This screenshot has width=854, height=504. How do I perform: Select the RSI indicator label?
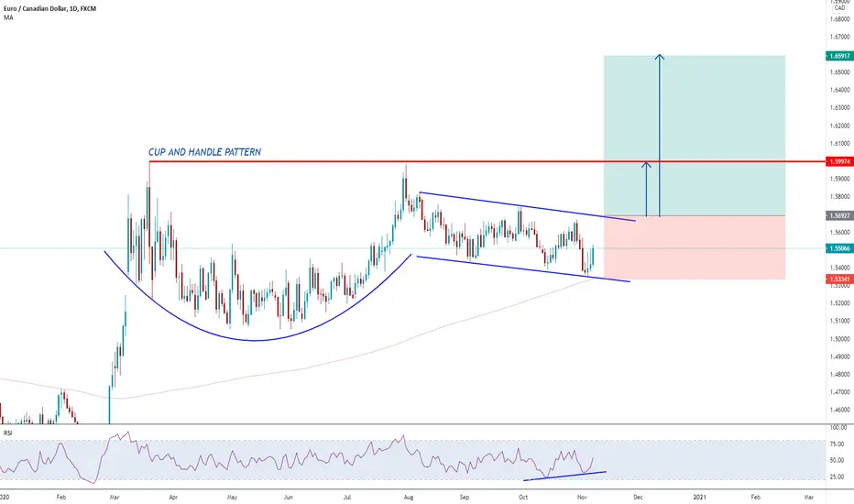coord(7,433)
